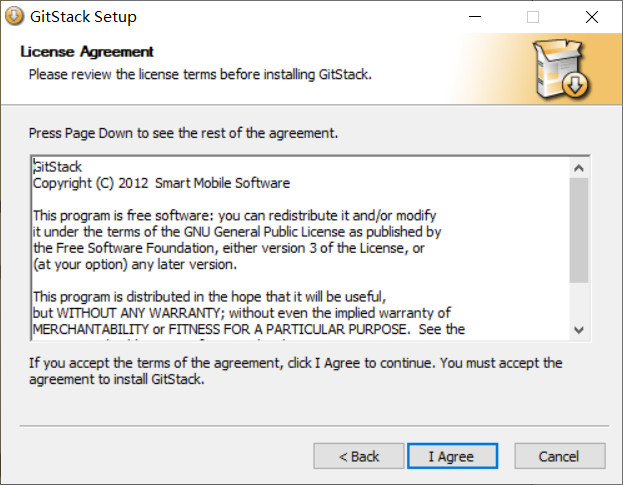
Task: Click the first 'GitStack' line of license text
Action: pos(57,167)
